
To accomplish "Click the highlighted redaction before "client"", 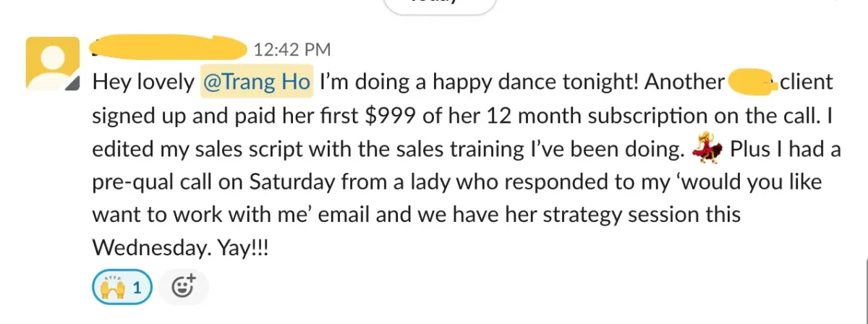I will click(752, 82).
